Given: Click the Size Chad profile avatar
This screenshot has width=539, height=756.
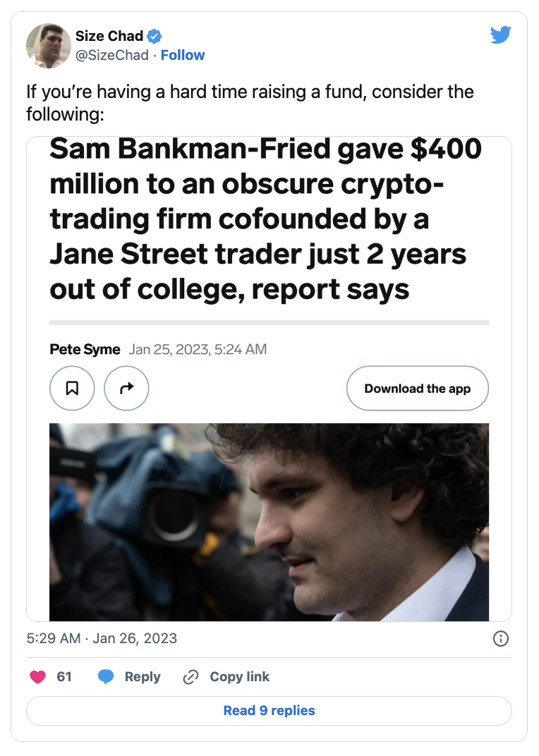Looking at the screenshot, I should [49, 46].
